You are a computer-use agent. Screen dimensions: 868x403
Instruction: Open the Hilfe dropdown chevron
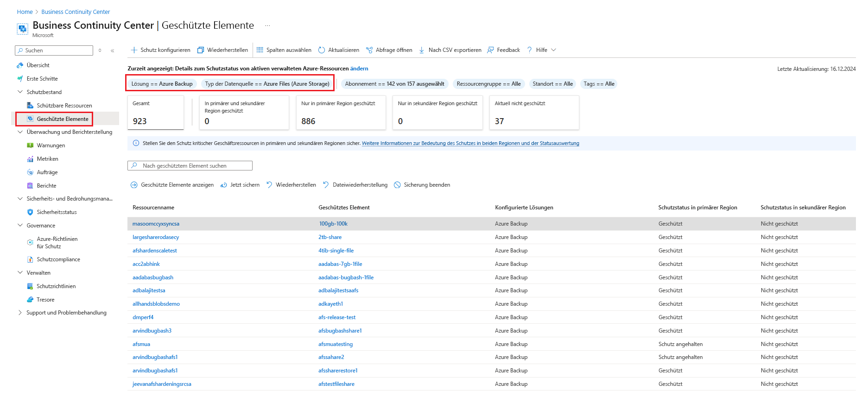click(x=553, y=50)
